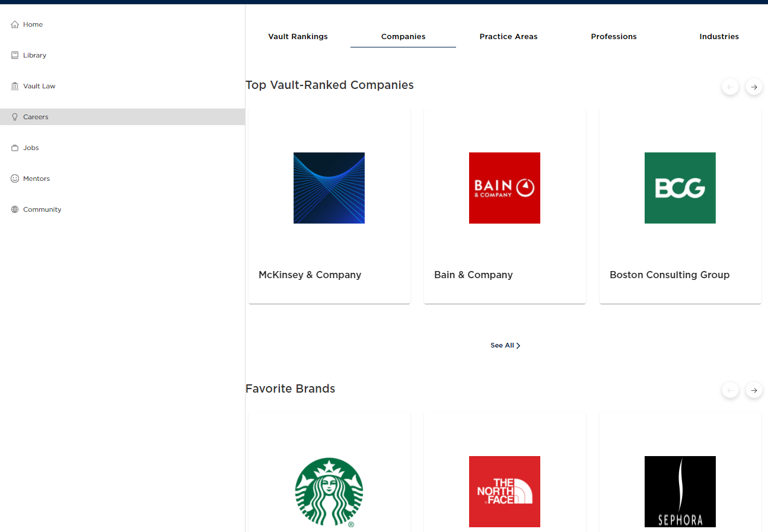Select the Professions tab
The image size is (768, 532).
(613, 37)
